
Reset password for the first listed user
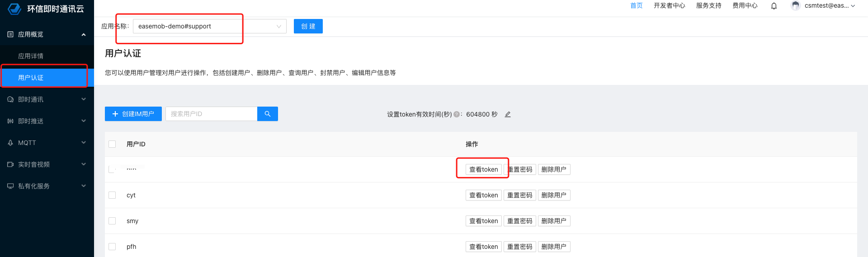point(520,169)
